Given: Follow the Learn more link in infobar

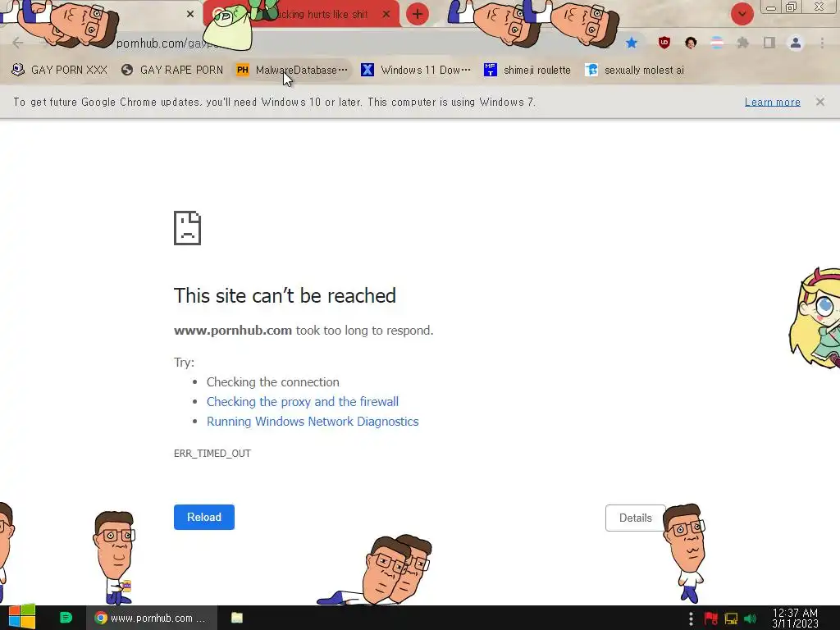Looking at the screenshot, I should pos(773,102).
